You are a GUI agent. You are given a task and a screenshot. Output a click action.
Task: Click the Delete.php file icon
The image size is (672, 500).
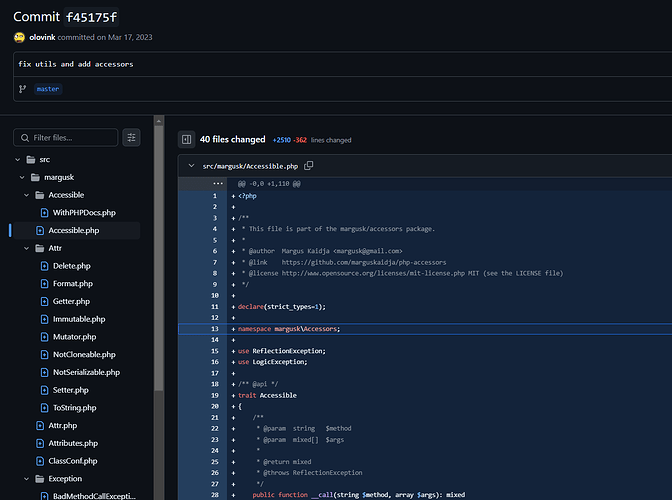[x=44, y=266]
